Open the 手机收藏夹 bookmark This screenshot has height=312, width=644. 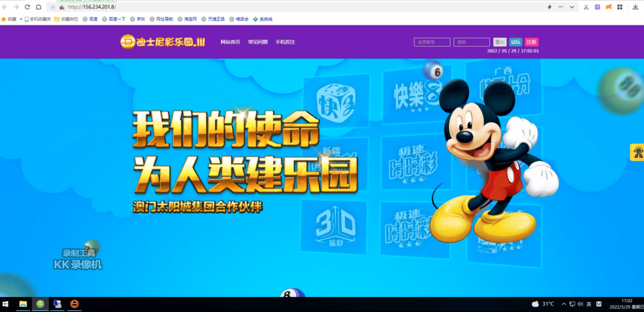point(38,19)
